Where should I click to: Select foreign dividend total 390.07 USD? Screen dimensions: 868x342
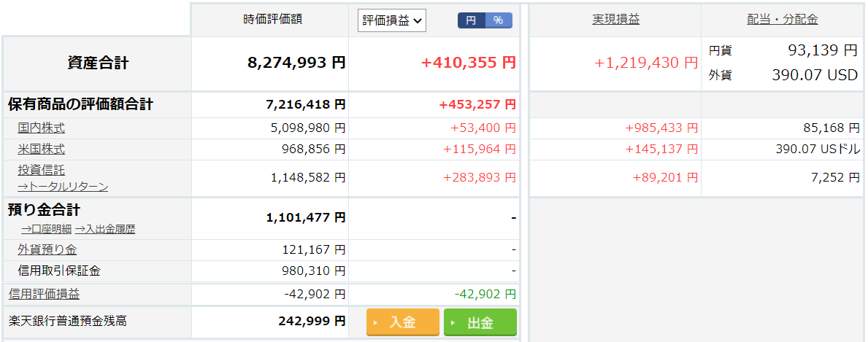point(815,76)
